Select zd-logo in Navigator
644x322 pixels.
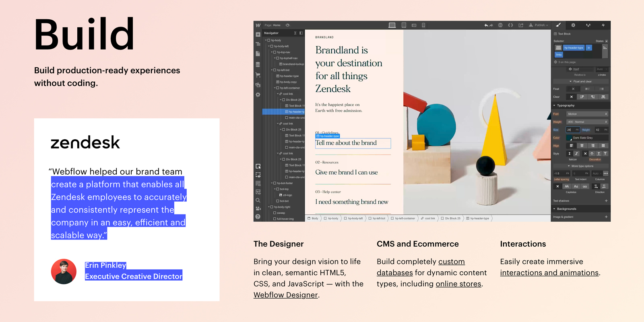pos(285,195)
